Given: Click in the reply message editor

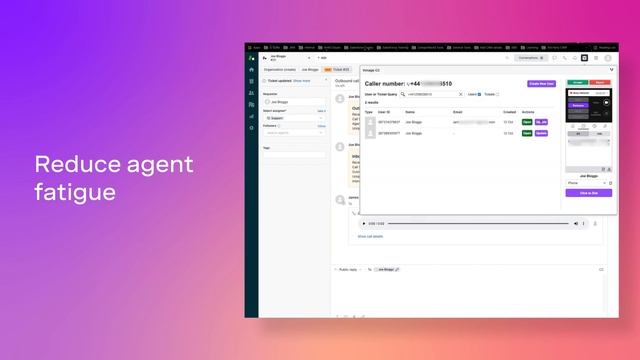Looking at the screenshot, I should click(468, 293).
